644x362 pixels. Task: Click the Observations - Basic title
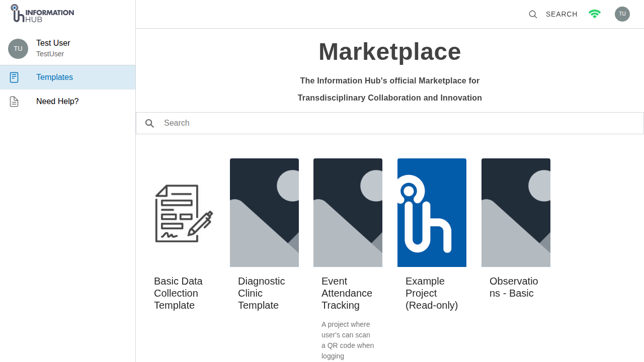pos(514,287)
